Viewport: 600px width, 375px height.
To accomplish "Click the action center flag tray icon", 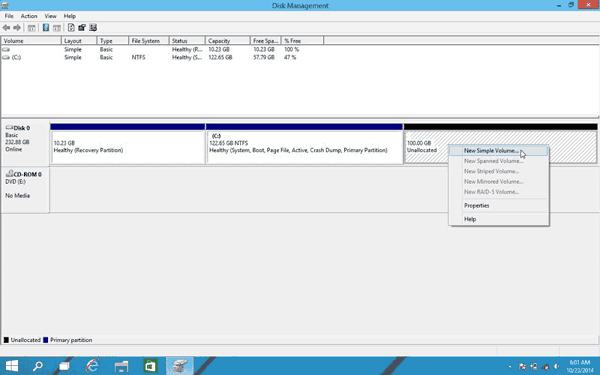I will tap(522, 367).
